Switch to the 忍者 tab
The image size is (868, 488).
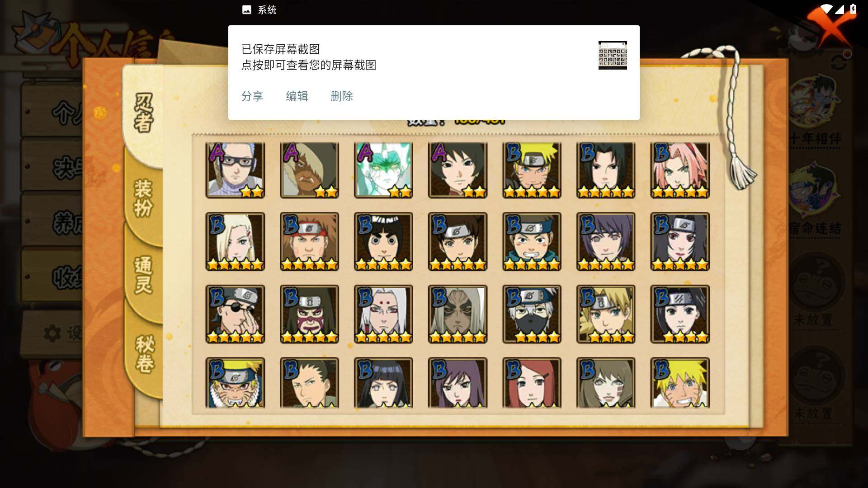[x=143, y=113]
